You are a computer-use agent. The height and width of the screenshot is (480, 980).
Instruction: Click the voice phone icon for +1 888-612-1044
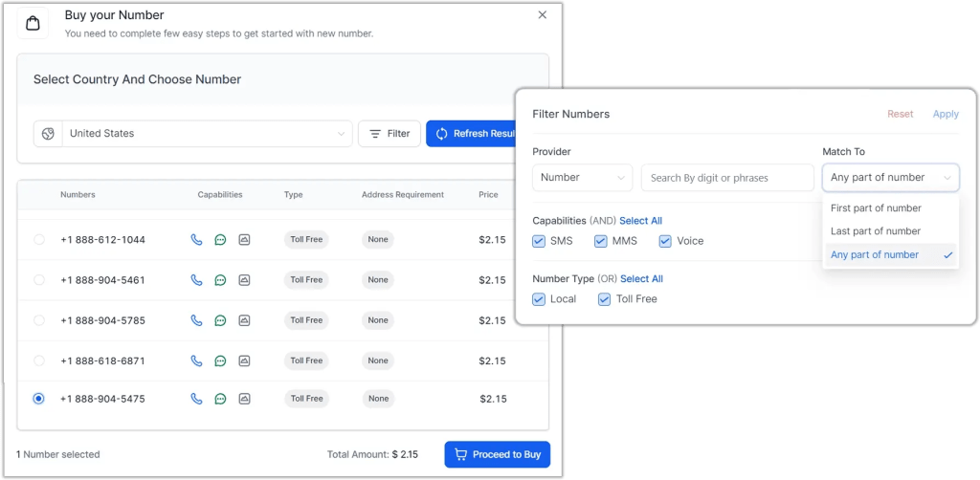[196, 240]
